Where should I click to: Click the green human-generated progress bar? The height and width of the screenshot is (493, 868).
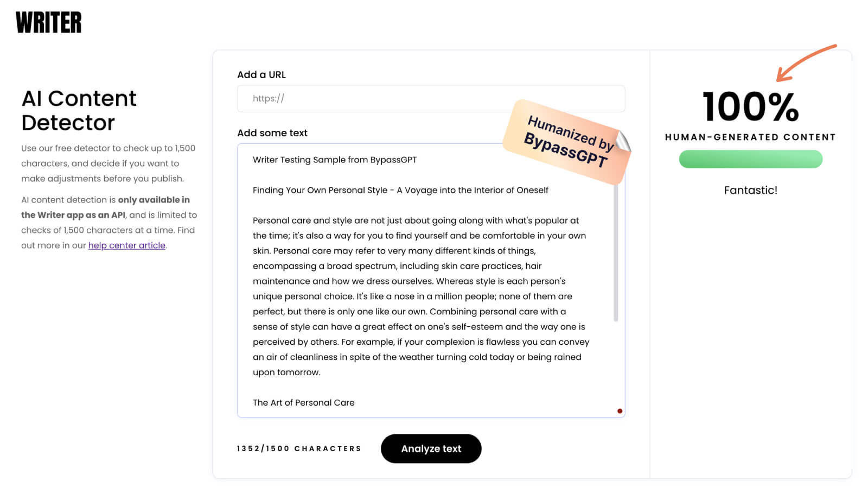pyautogui.click(x=750, y=159)
